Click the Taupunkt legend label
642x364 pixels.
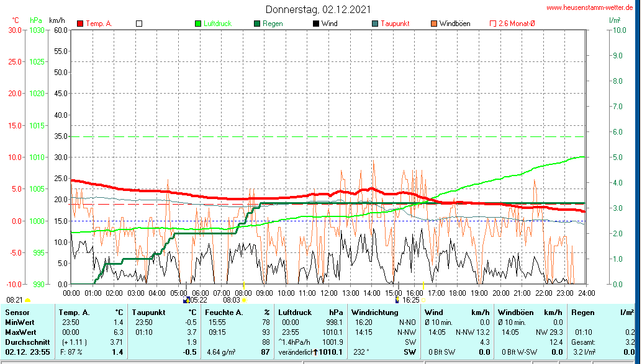pyautogui.click(x=395, y=24)
